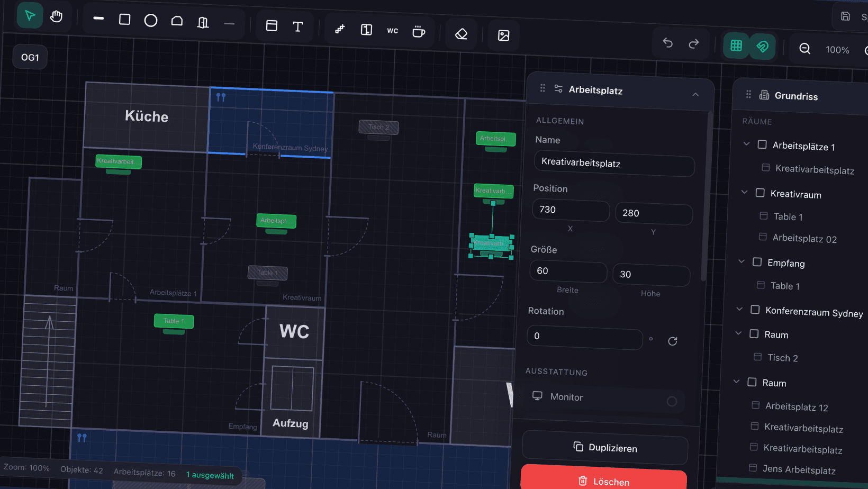Toggle magnet snapping button
868x489 pixels.
coord(762,47)
